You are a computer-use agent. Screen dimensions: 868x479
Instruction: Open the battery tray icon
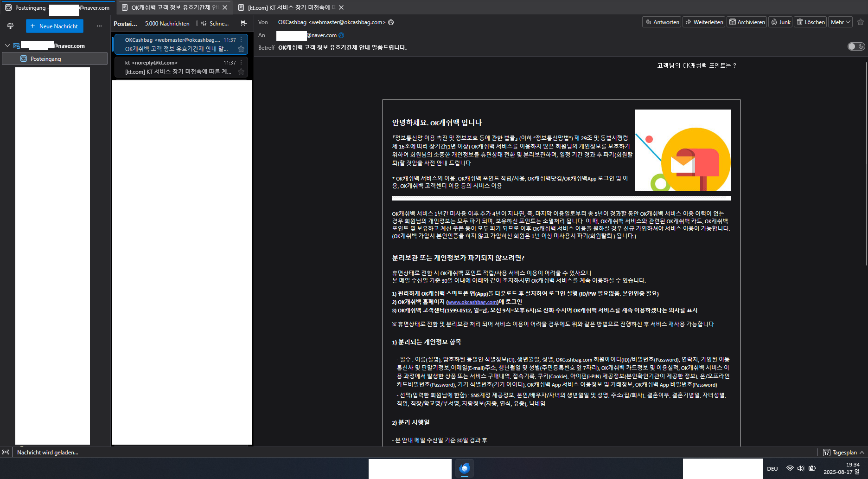point(812,468)
